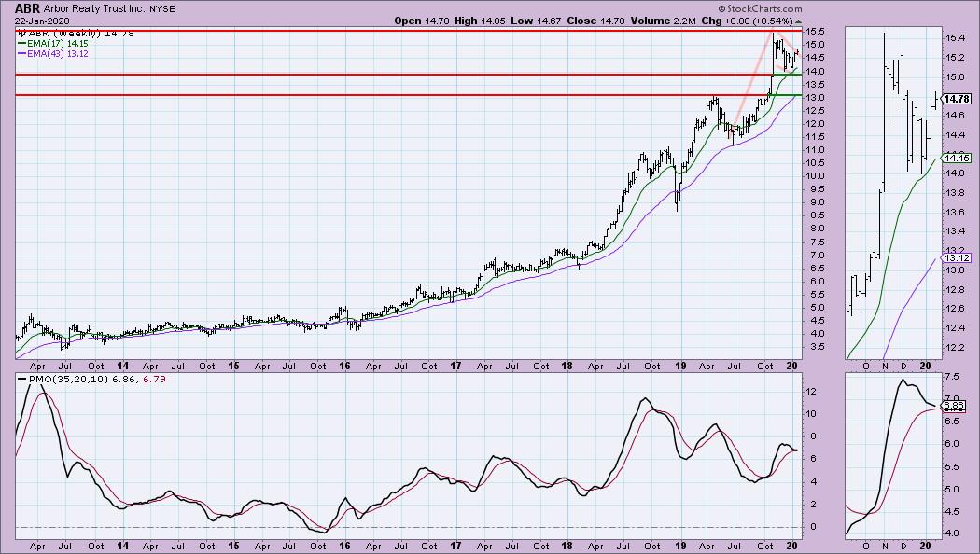Image resolution: width=980 pixels, height=554 pixels.
Task: Click the 3.5 label on main price axis
Action: tap(818, 347)
